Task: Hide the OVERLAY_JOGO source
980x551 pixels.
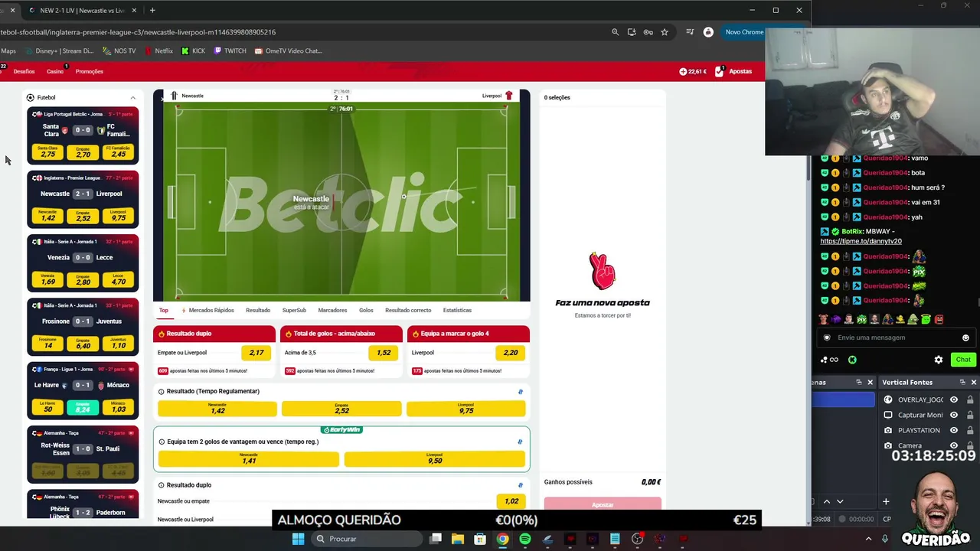Action: click(954, 399)
